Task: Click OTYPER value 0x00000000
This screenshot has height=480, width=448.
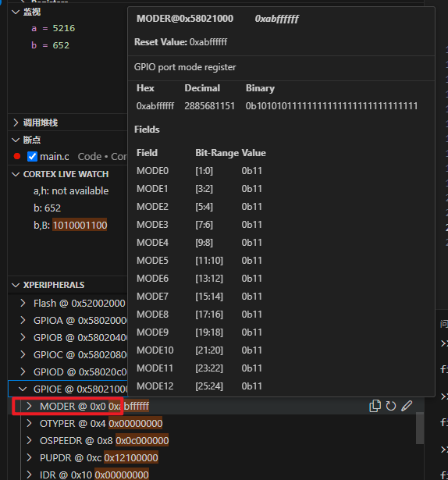Action: (x=135, y=423)
